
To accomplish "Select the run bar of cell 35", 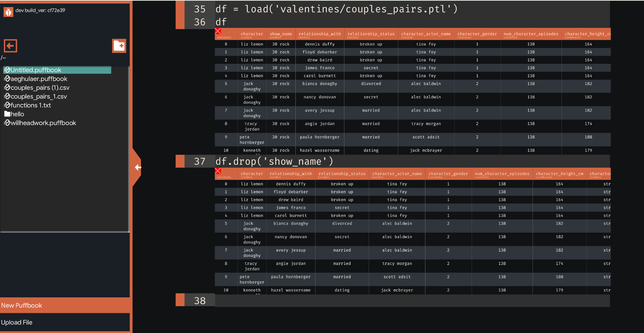I will pos(180,15).
